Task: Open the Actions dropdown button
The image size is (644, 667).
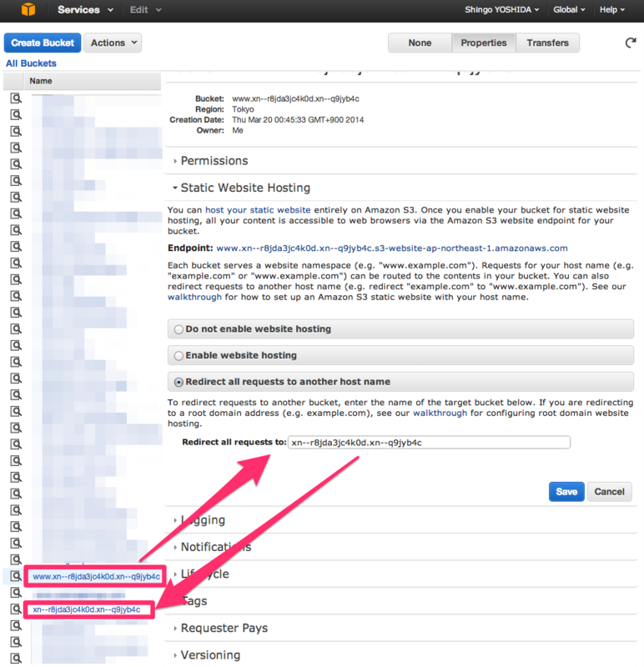Action: pos(113,43)
